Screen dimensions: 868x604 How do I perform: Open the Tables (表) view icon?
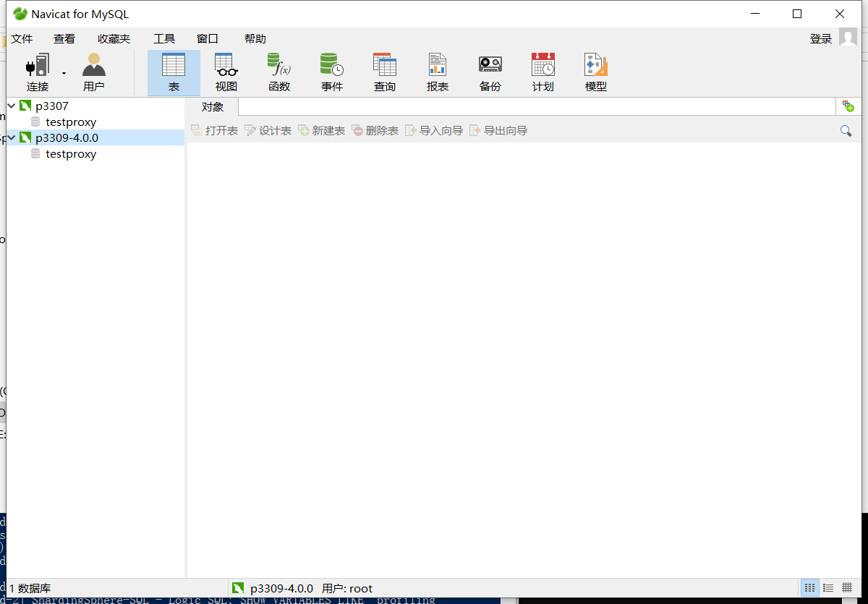(x=174, y=71)
